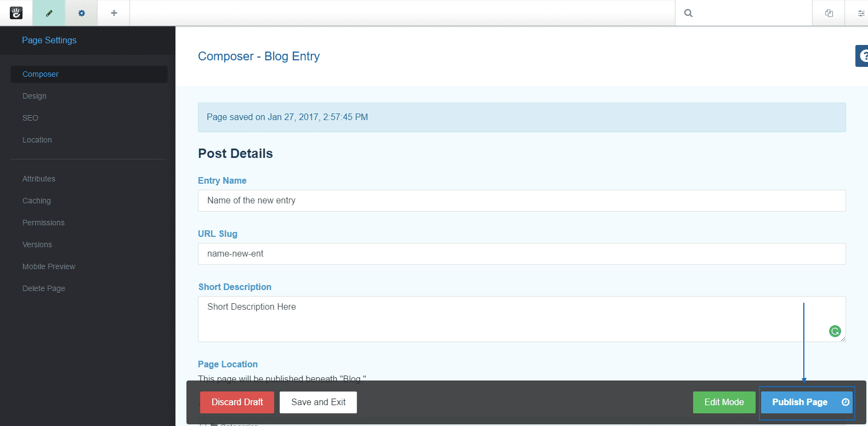Viewport: 868px width, 426px height.
Task: Click the Save and Exit button
Action: [318, 402]
